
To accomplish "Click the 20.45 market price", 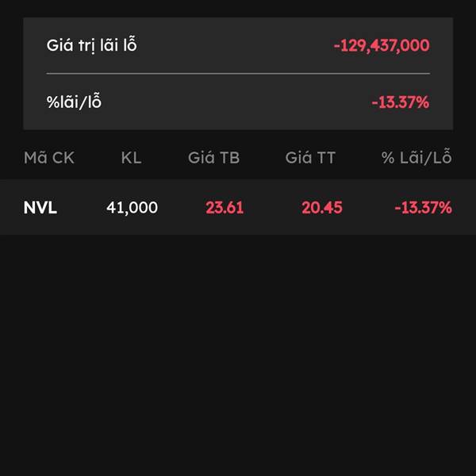I will click(x=322, y=208).
